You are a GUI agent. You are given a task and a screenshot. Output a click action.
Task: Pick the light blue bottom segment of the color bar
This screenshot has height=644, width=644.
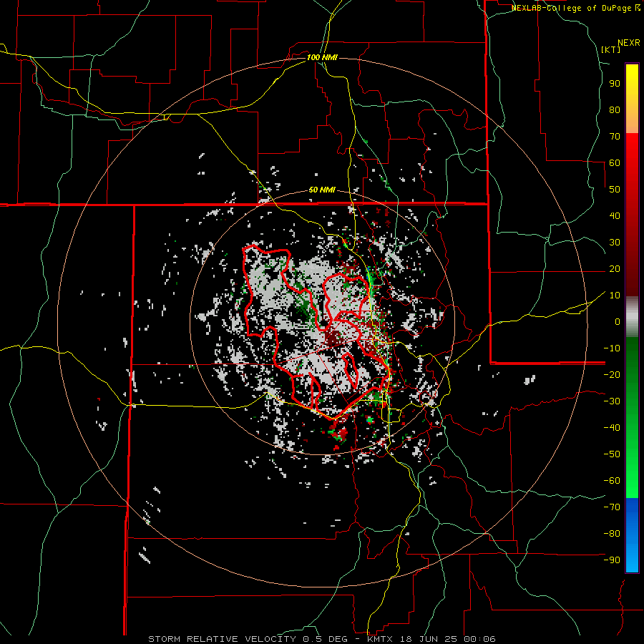click(x=632, y=559)
